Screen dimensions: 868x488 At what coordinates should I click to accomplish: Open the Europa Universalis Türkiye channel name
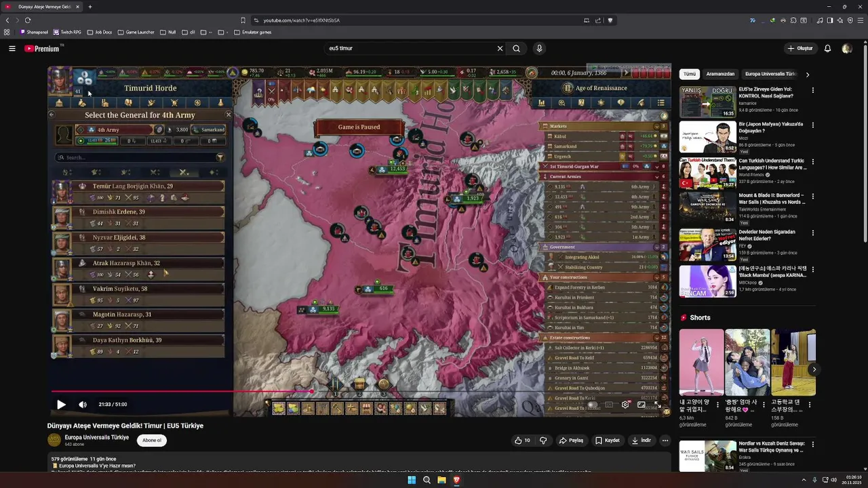click(97, 437)
